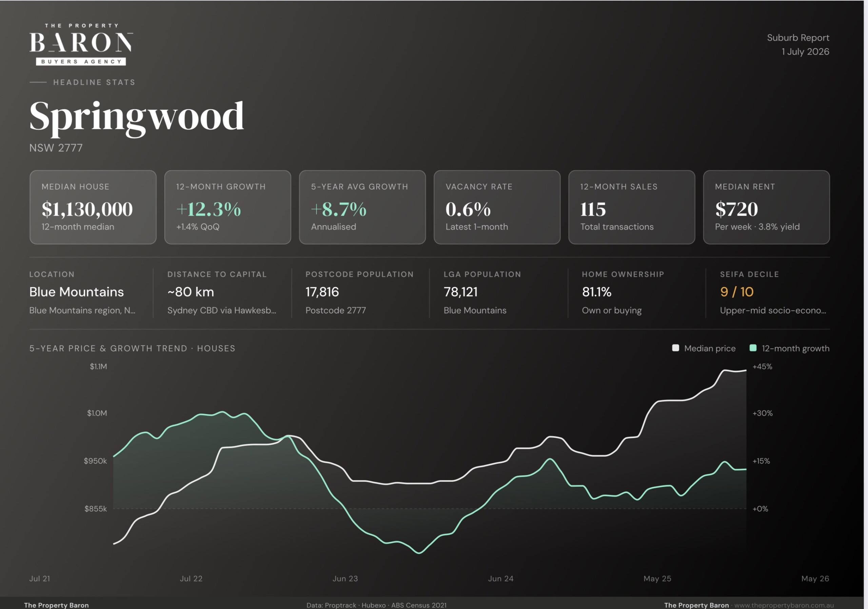Click the +45% growth axis label
This screenshot has height=609, width=868.
(x=762, y=367)
